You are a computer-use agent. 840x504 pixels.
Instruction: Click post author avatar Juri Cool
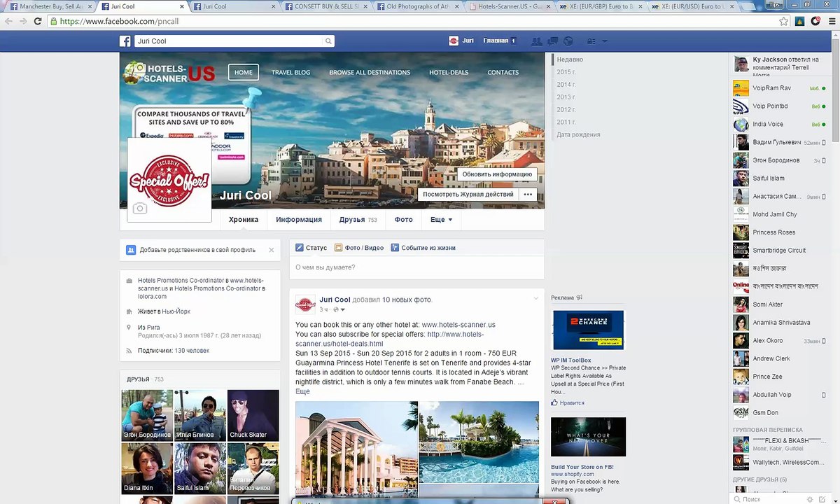(x=305, y=304)
